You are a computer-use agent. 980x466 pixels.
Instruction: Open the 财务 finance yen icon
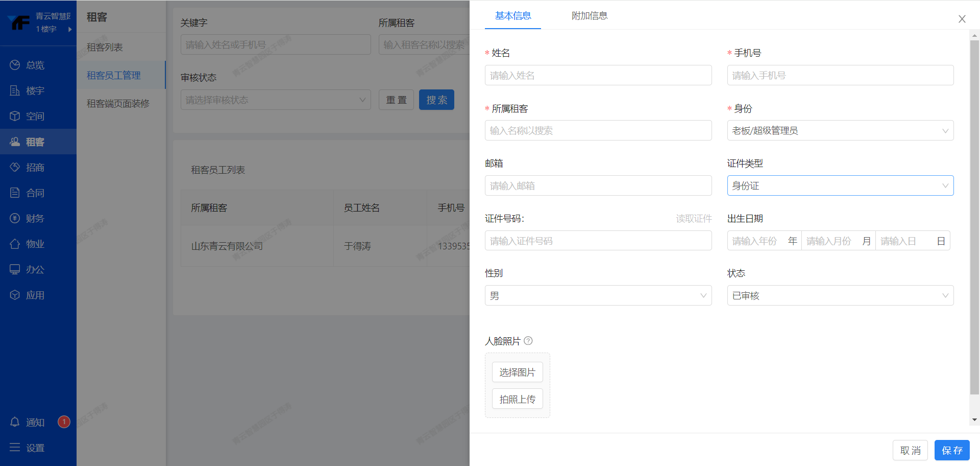(x=15, y=218)
